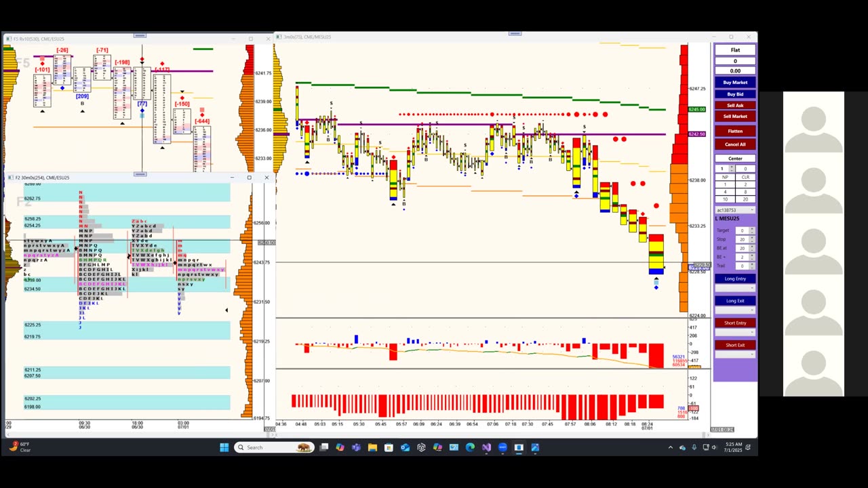Image resolution: width=868 pixels, height=488 pixels.
Task: Select quantity preset 10
Action: 725,199
